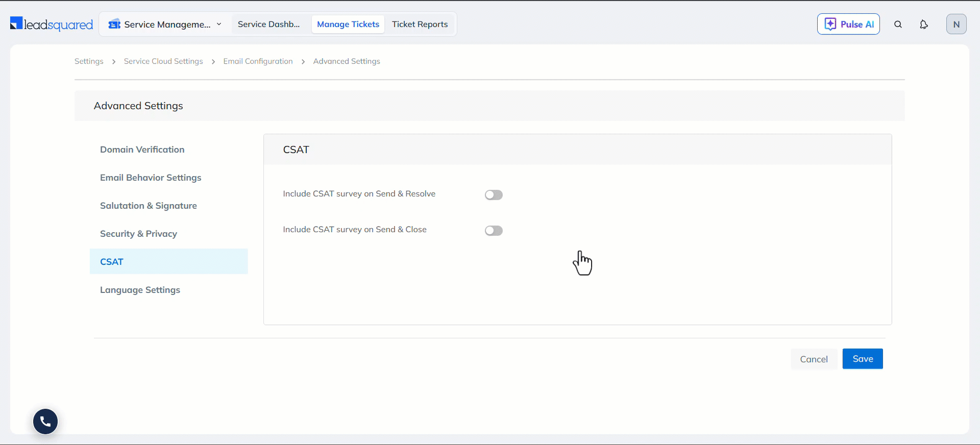Image resolution: width=980 pixels, height=445 pixels.
Task: Open Security & Privacy settings
Action: point(169,234)
